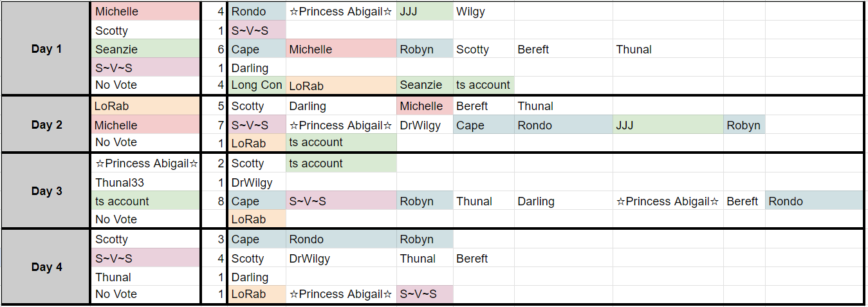Select the Wilgy cell in Day 1
This screenshot has width=868, height=307.
pos(484,12)
